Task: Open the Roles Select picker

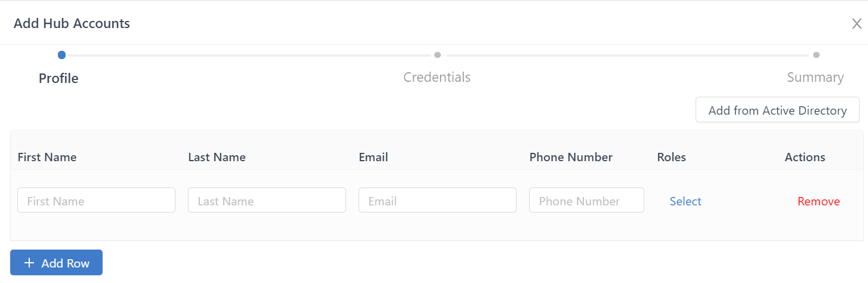Action: (x=685, y=201)
